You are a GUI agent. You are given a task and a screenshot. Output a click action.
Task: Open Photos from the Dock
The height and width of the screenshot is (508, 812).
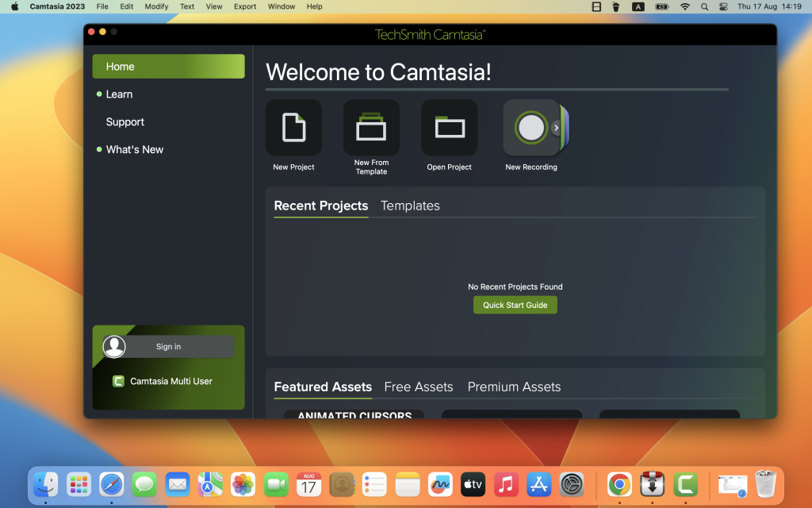[x=243, y=485]
